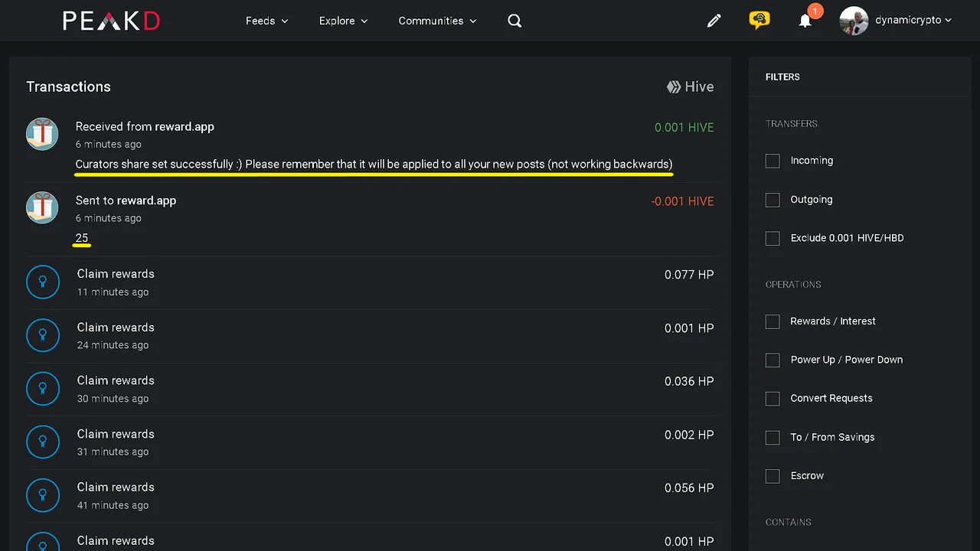Check the Rewards / Interest filter
The height and width of the screenshot is (551, 980).
(x=773, y=321)
